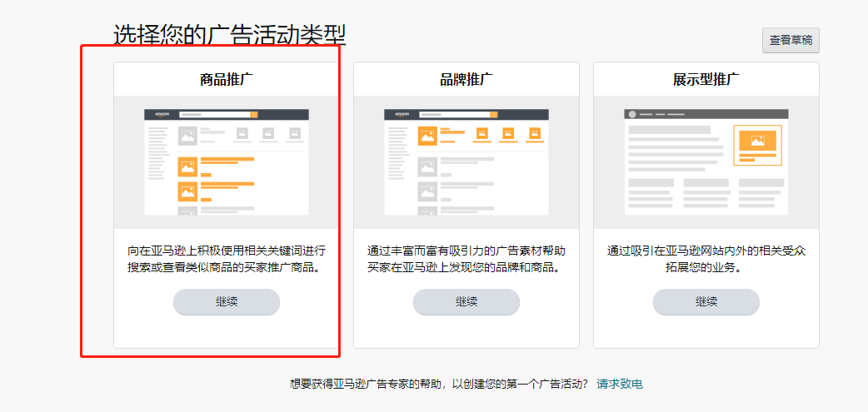This screenshot has width=868, height=412.
Task: Select the 品牌推广 preview illustration
Action: (x=466, y=162)
